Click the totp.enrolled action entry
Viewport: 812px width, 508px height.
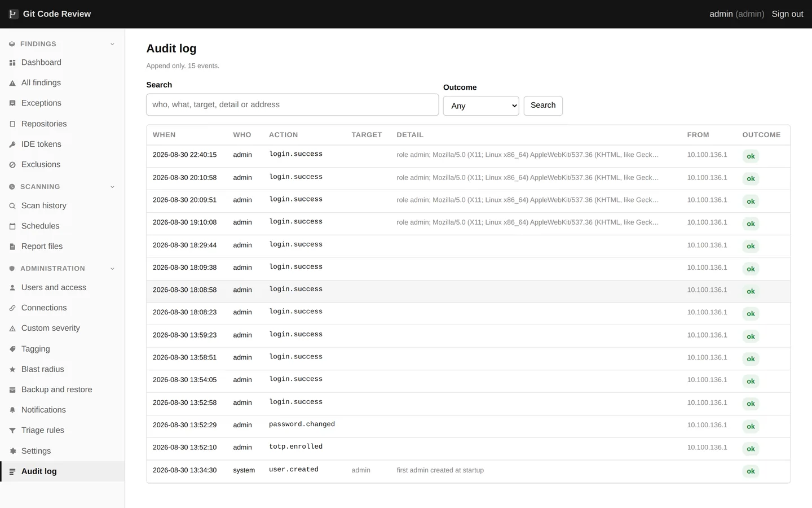pyautogui.click(x=295, y=447)
